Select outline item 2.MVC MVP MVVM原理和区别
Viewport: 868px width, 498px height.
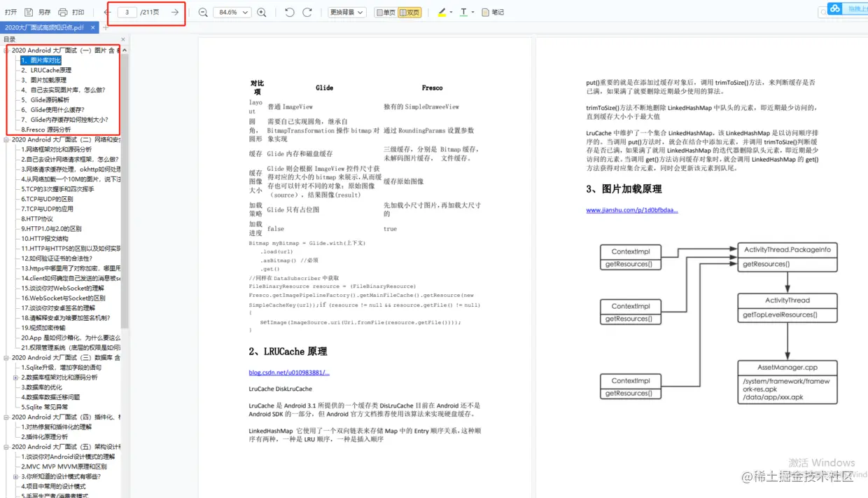coord(64,466)
